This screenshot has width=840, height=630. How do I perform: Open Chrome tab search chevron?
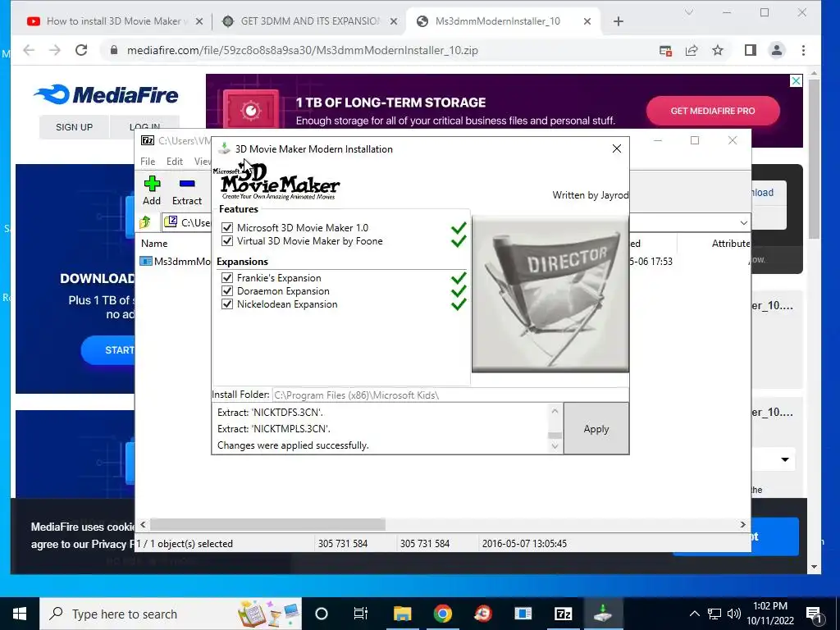click(689, 12)
